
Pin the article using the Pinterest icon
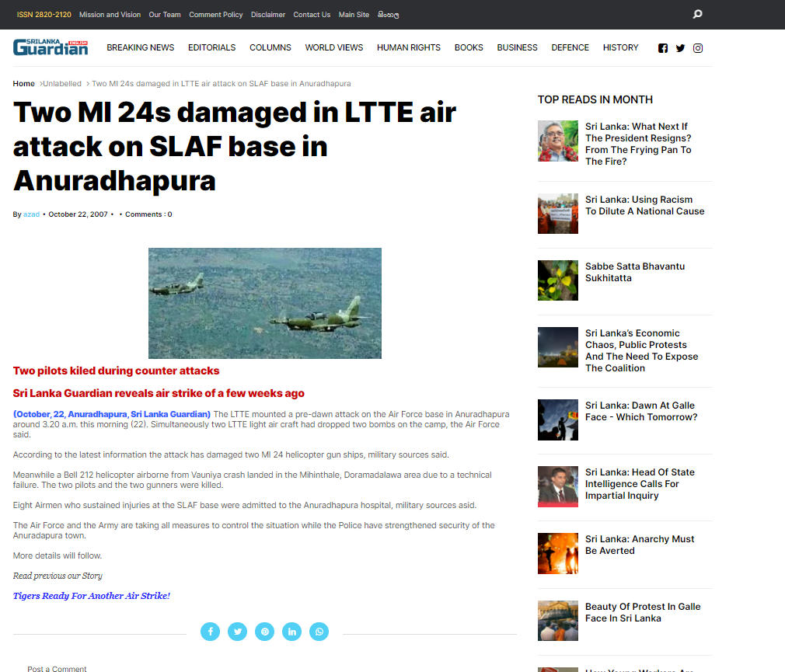(x=264, y=632)
